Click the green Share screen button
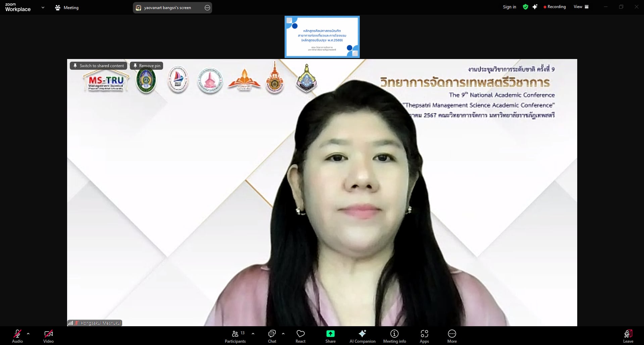This screenshot has height=345, width=644. (x=330, y=336)
